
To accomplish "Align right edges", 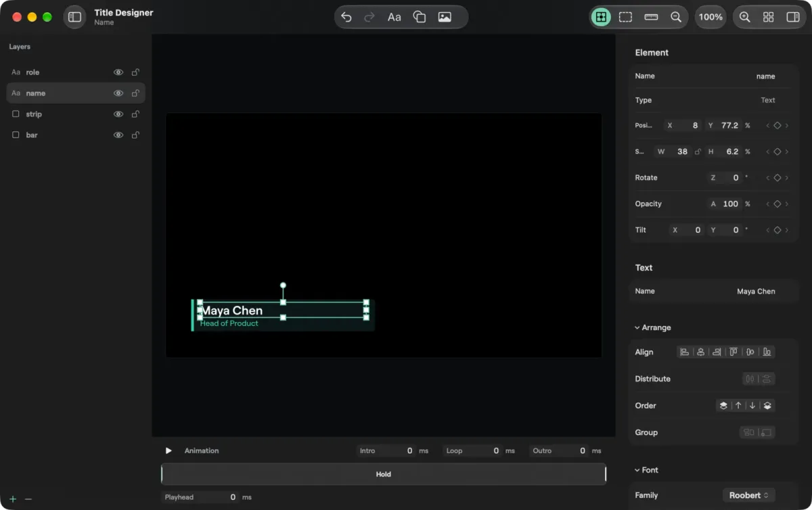I will [717, 352].
